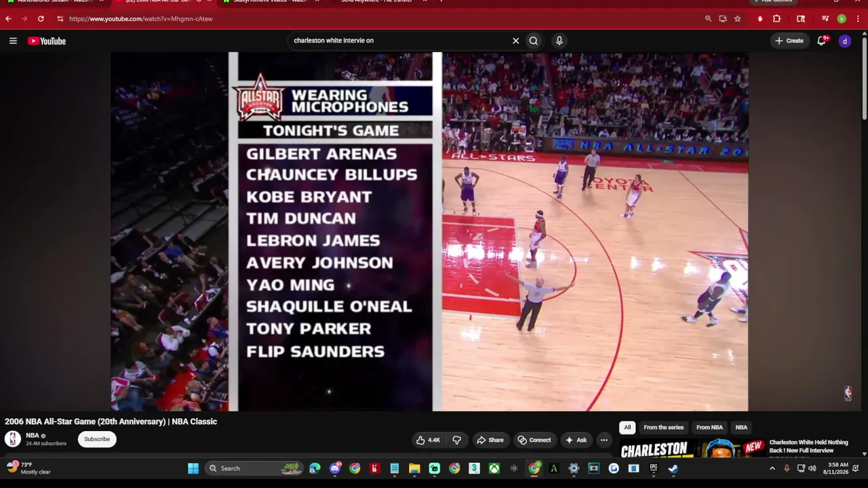Viewport: 868px width, 488px height.
Task: Show hidden system tray icons
Action: tap(772, 468)
